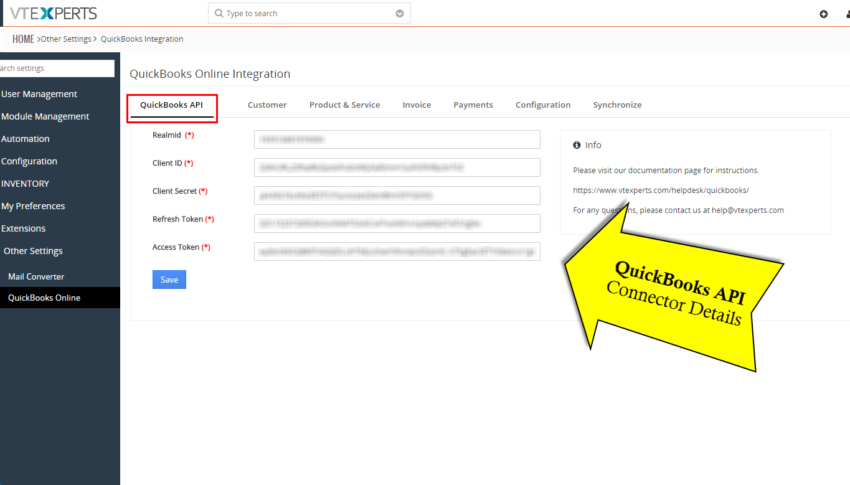Switch to QuickBooks API tab
This screenshot has width=850, height=485.
tap(171, 105)
